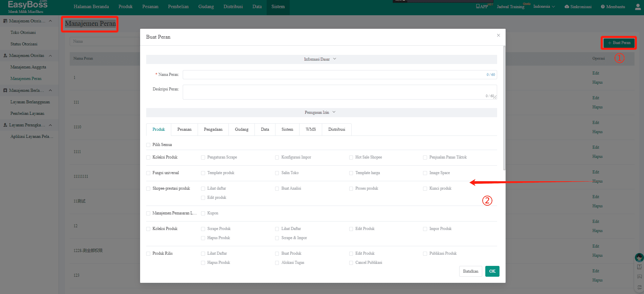This screenshot has width=644, height=294.
Task: Collapse the Layanan Perangkat sidebar group
Action: pyautogui.click(x=50, y=125)
